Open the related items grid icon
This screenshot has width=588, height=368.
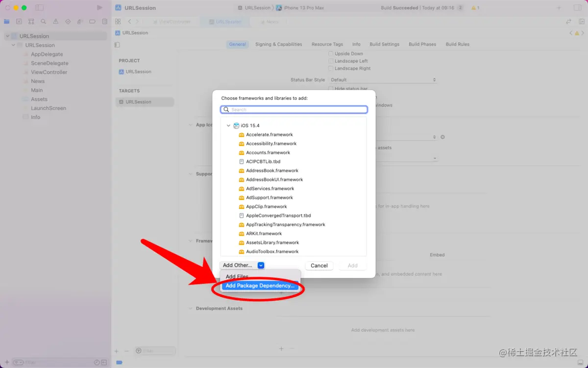118,22
